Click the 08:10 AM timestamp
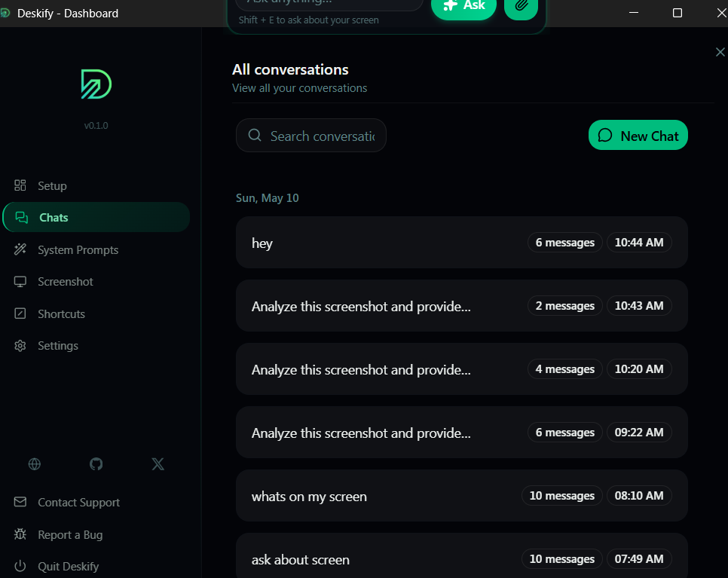Viewport: 728px width, 578px height. point(639,495)
